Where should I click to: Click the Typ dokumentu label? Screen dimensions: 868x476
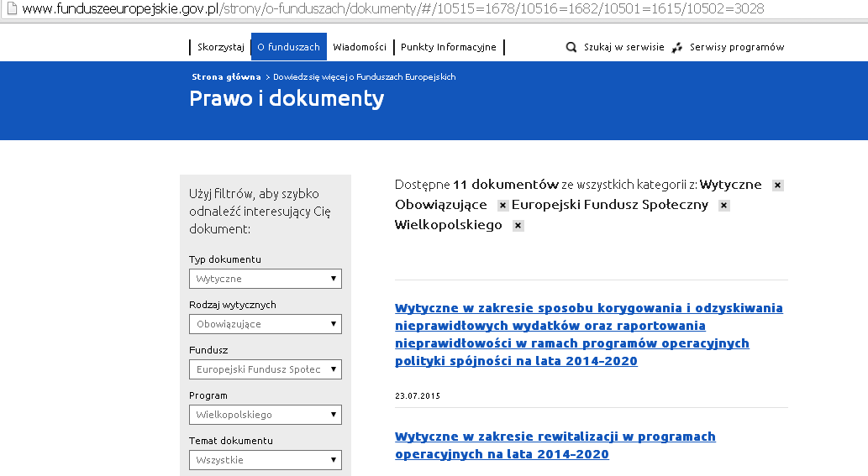click(x=224, y=259)
